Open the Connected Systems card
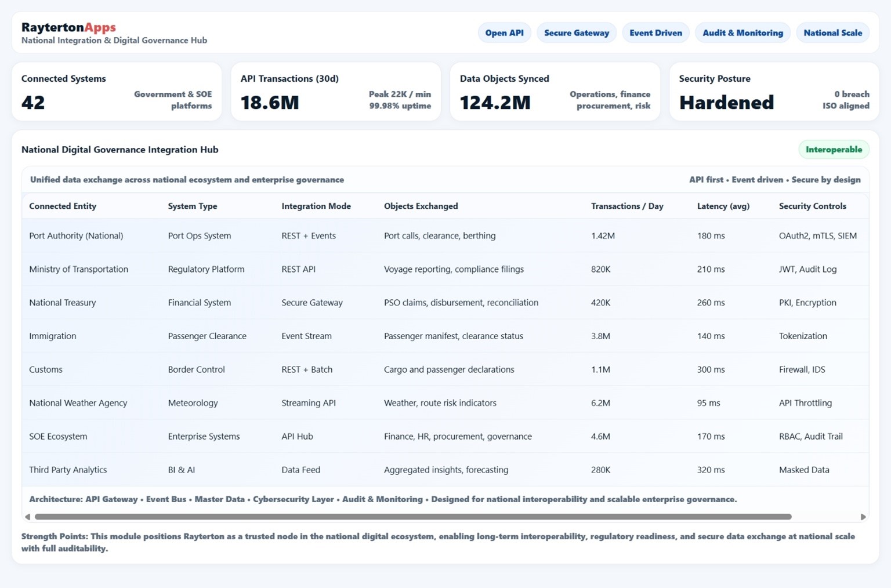891x588 pixels. point(117,92)
